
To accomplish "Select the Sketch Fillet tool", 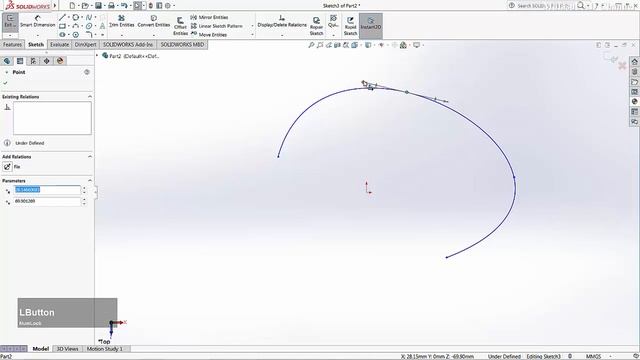I will click(89, 35).
